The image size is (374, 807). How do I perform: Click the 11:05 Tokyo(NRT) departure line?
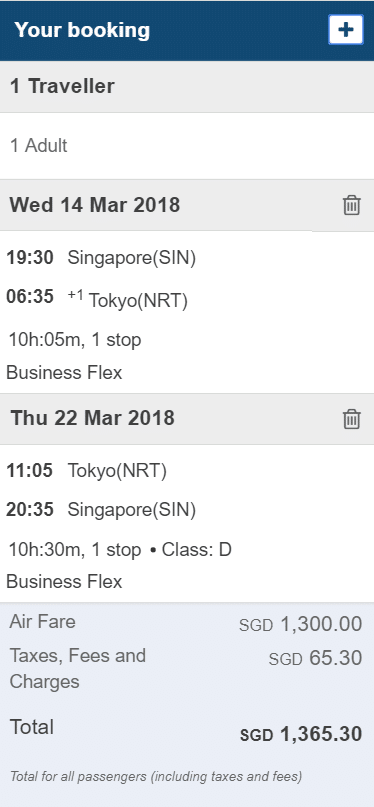coord(86,470)
